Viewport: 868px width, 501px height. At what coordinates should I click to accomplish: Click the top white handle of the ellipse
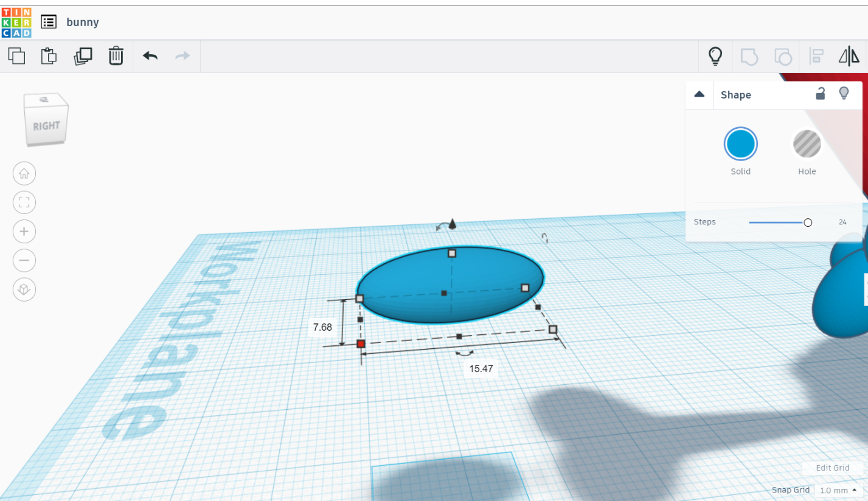[452, 253]
